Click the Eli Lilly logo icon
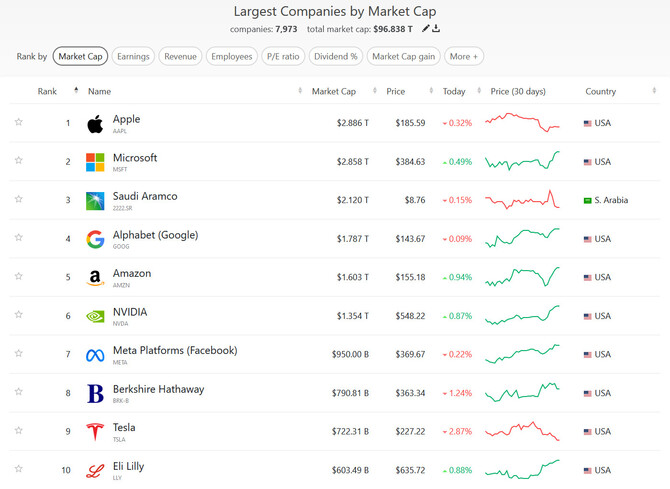The height and width of the screenshot is (489, 670). [x=95, y=471]
